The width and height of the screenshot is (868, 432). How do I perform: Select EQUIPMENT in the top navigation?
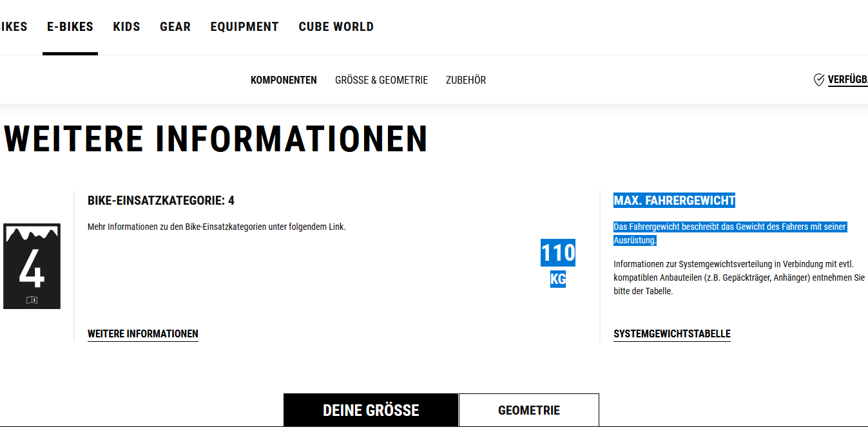(244, 27)
